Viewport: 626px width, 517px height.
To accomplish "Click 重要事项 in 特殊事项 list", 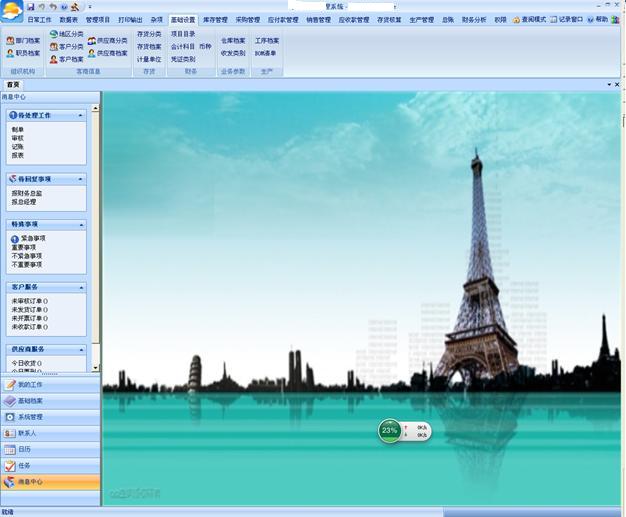I will coord(24,248).
